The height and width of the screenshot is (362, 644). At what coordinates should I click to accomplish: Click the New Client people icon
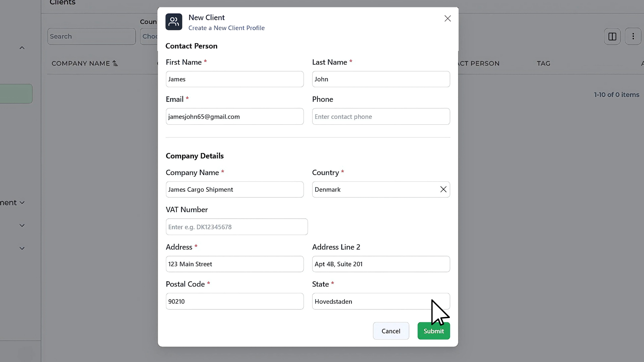pos(174,22)
